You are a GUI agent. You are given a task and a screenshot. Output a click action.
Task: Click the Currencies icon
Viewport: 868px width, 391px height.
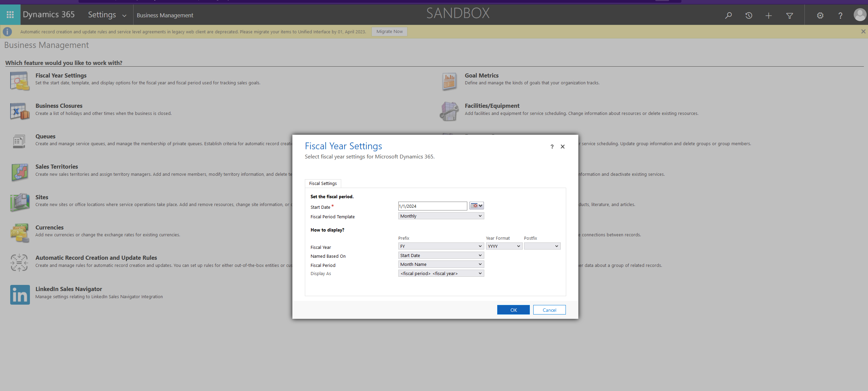(20, 233)
